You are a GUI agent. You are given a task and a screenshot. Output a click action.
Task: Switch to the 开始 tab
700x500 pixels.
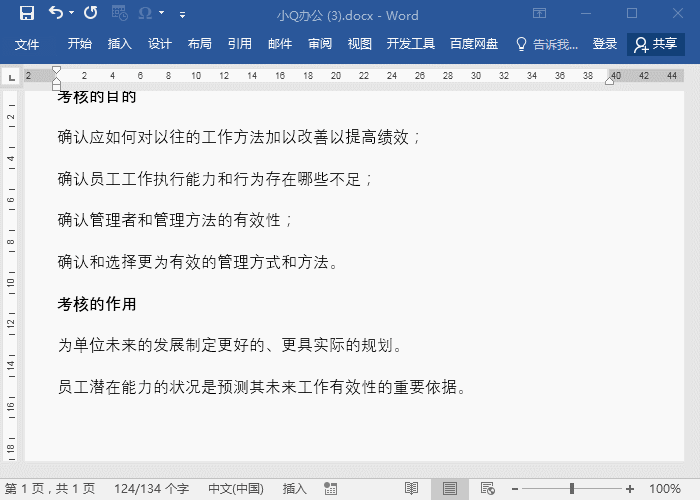tap(80, 44)
